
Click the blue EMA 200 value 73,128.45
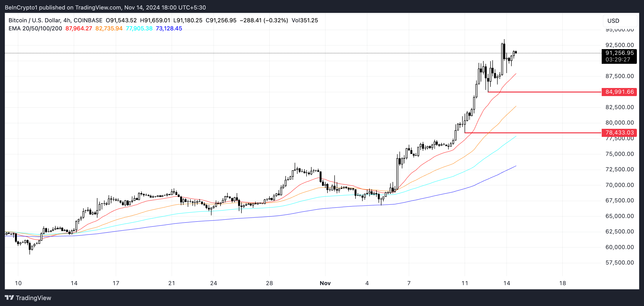click(169, 28)
